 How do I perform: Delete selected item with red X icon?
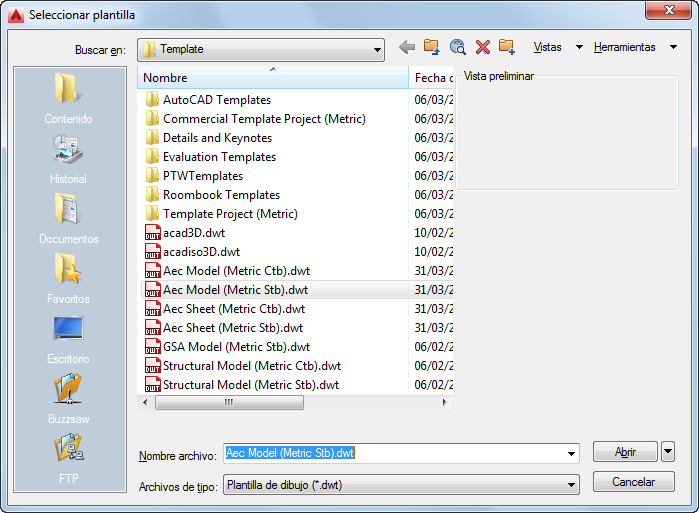(483, 47)
